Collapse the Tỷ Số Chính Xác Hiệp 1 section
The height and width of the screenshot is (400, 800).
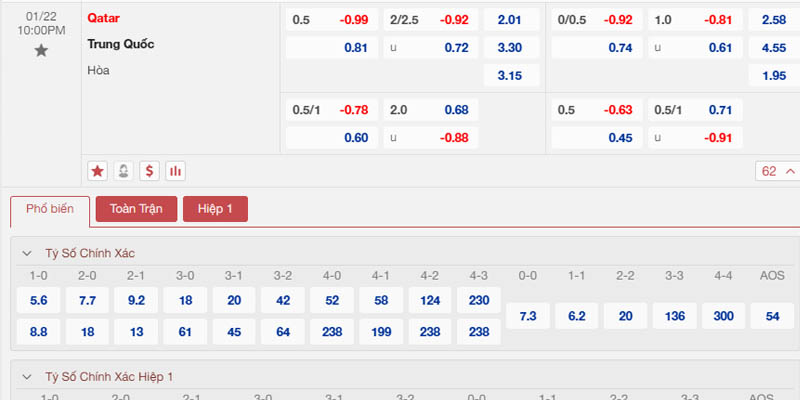27,377
